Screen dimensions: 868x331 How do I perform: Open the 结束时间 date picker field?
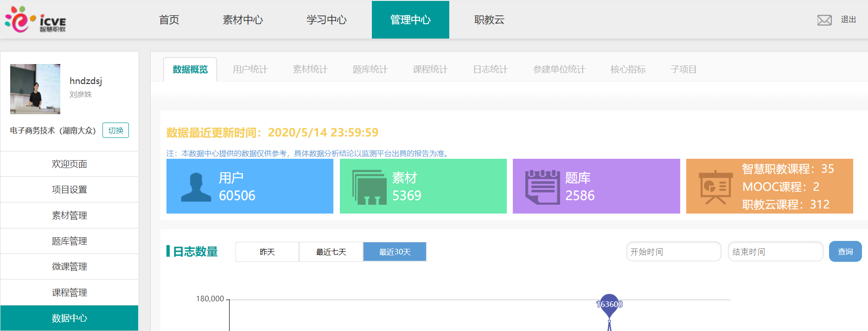(x=775, y=252)
